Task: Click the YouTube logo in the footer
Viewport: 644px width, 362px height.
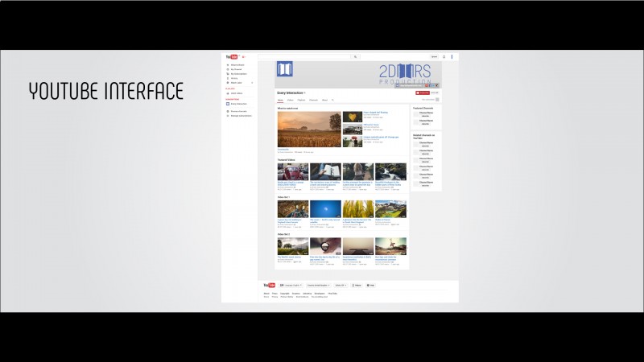Action: pyautogui.click(x=270, y=286)
